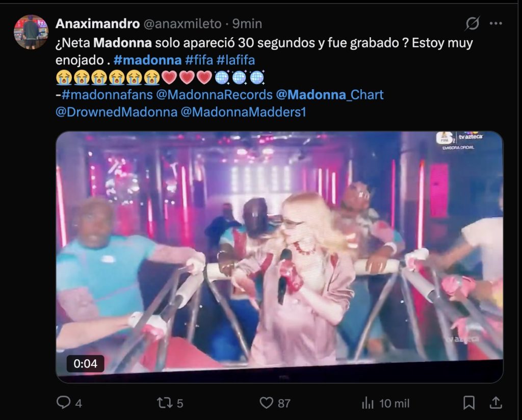Play the embedded video at 0:04
Screen dimensions: 522x420
[279, 256]
